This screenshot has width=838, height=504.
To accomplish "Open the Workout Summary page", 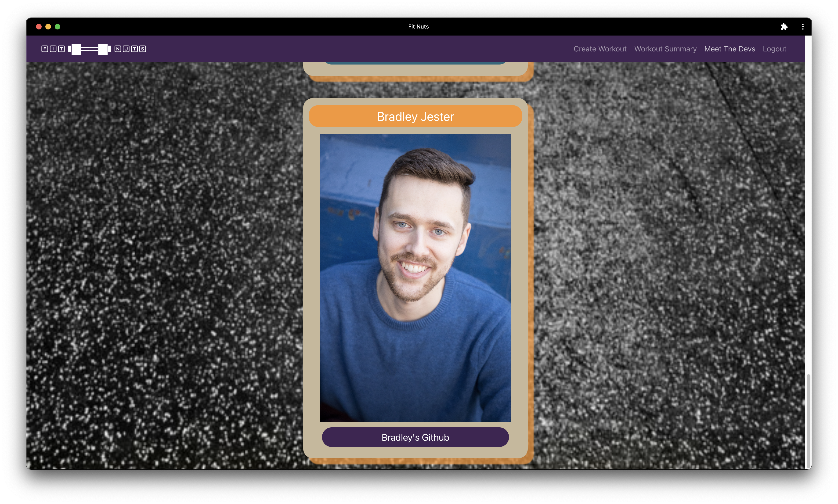I will (665, 49).
